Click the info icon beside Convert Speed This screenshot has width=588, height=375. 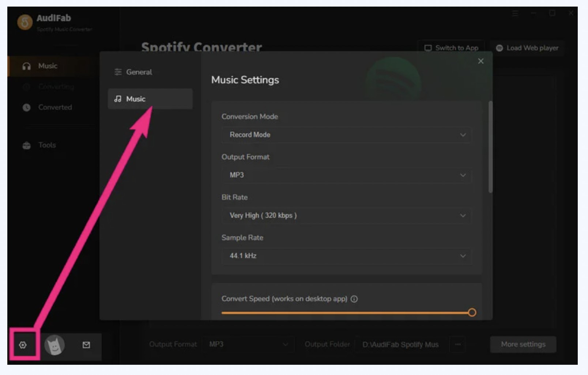click(354, 299)
